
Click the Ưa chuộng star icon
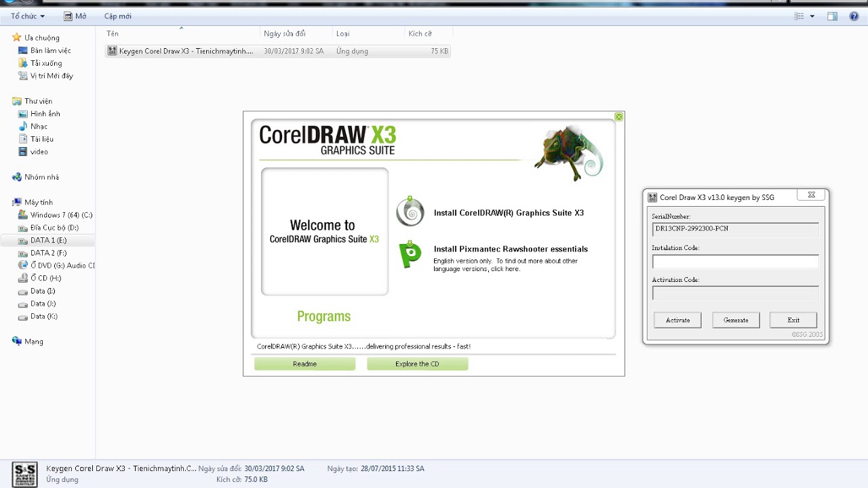17,37
